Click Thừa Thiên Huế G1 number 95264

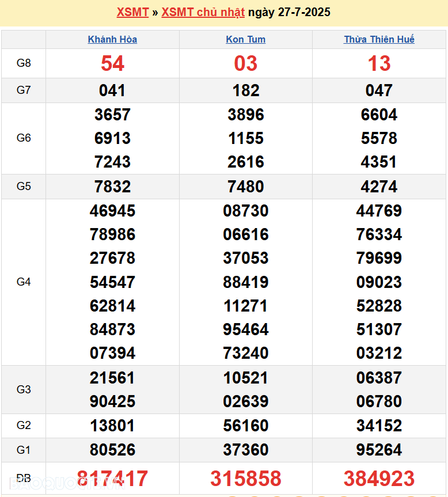[x=379, y=449]
